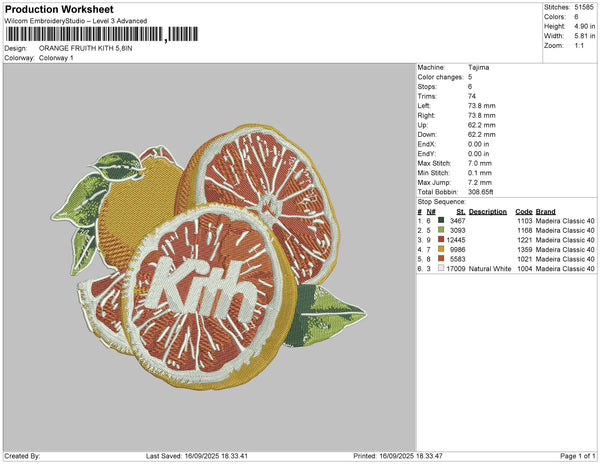Click the Left value '73.8 mm'

(482, 106)
